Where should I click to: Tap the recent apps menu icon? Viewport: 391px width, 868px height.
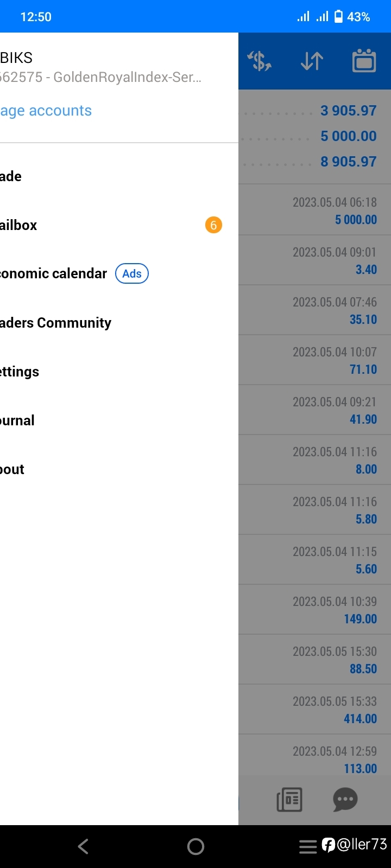tap(308, 846)
